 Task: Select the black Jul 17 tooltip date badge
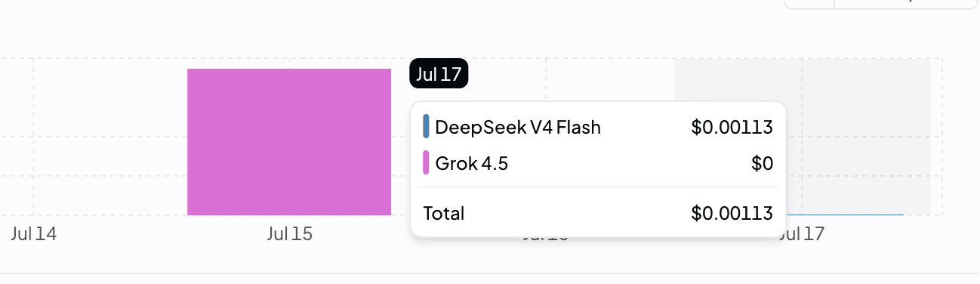[439, 73]
